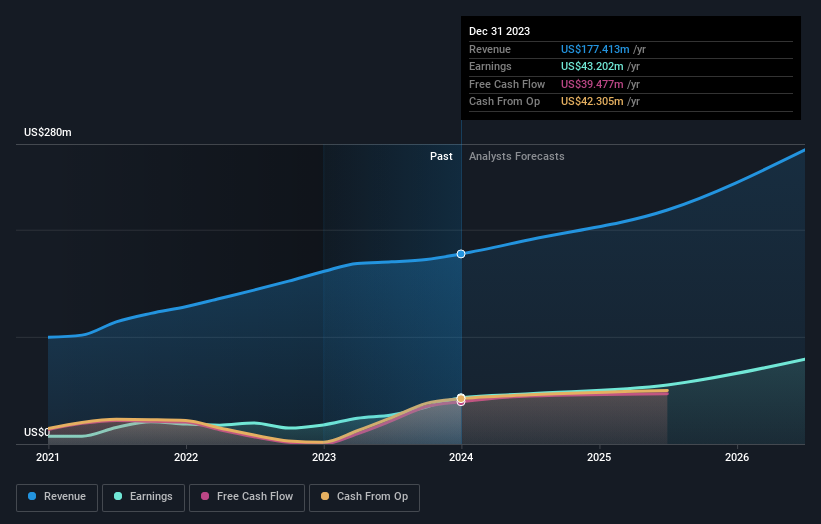Click the US$42.305m cash from op value
The width and height of the screenshot is (821, 524).
(x=592, y=102)
